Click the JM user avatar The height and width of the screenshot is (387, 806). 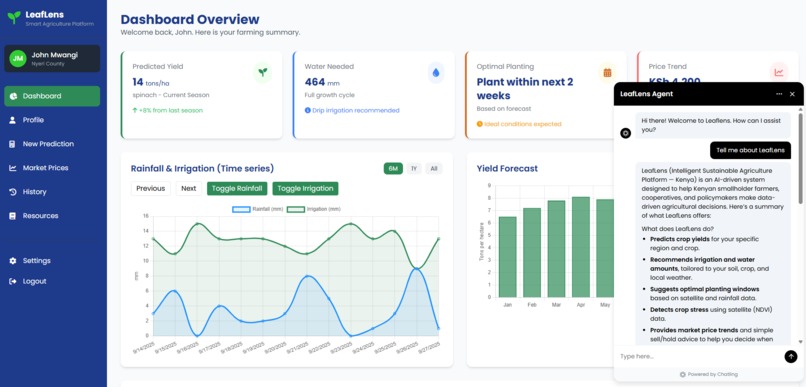[x=17, y=59]
